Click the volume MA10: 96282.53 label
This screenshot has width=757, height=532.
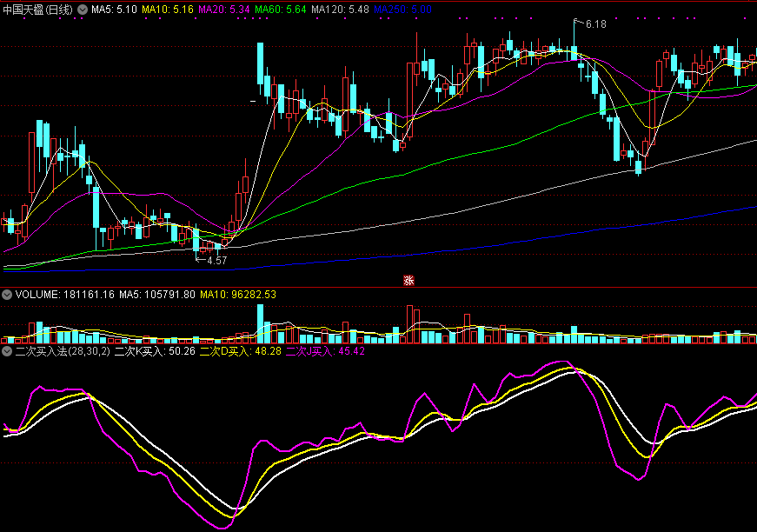pos(238,295)
